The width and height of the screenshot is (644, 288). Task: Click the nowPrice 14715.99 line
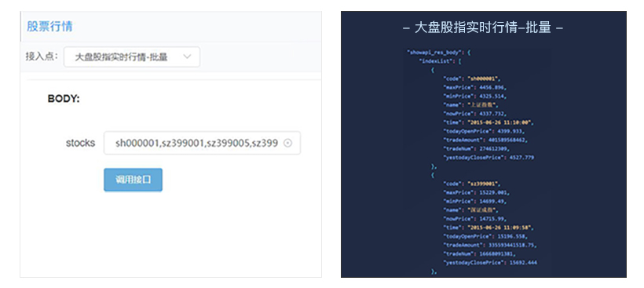coord(475,219)
